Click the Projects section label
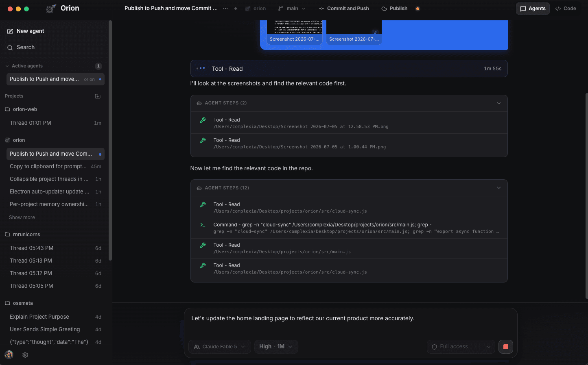The width and height of the screenshot is (588, 365). point(14,96)
